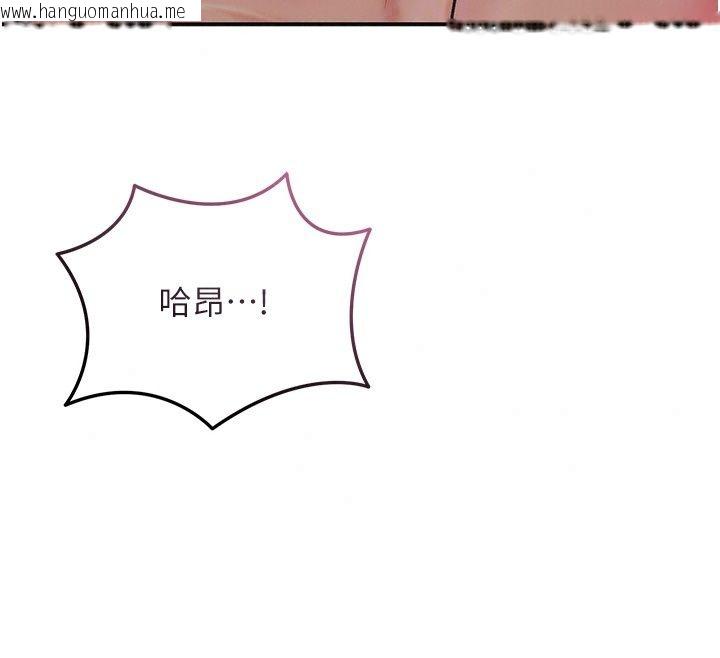Select the spiky speech bubble's top-right spike
The width and height of the screenshot is (720, 658).
pos(286,174)
